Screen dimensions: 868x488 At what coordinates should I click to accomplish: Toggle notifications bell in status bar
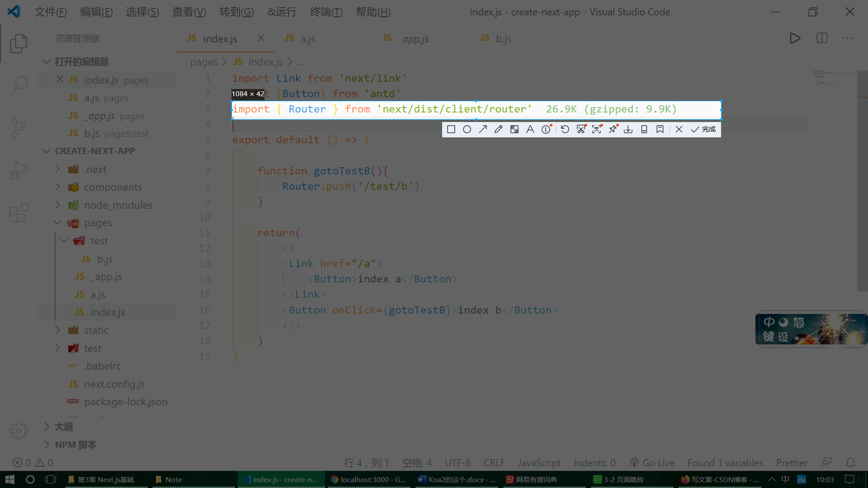[x=850, y=463]
